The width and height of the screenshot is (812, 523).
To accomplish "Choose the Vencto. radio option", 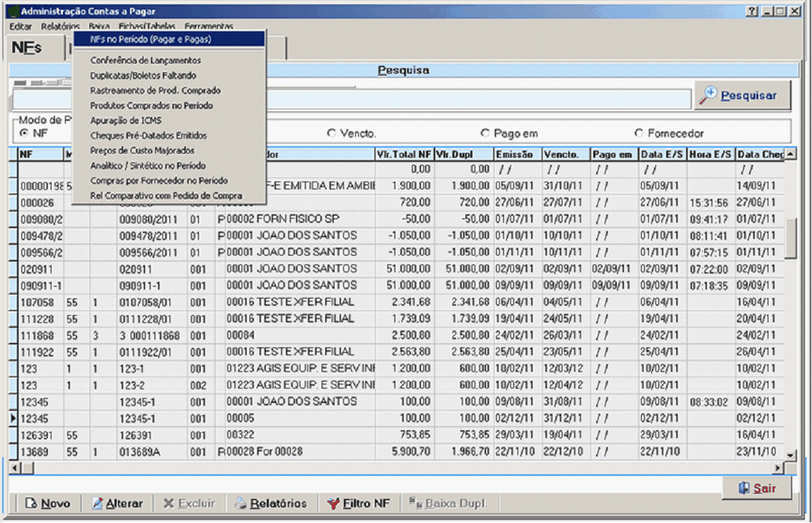I will coord(331,134).
